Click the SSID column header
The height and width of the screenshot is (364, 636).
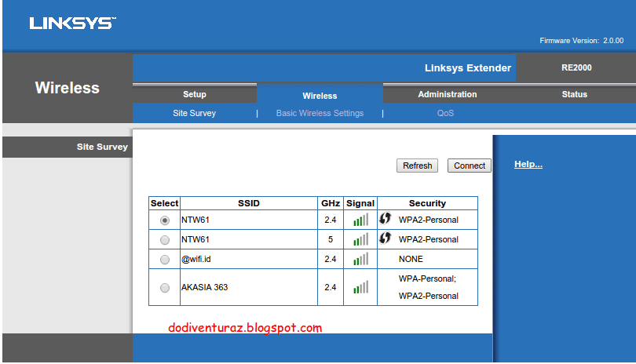coord(249,203)
